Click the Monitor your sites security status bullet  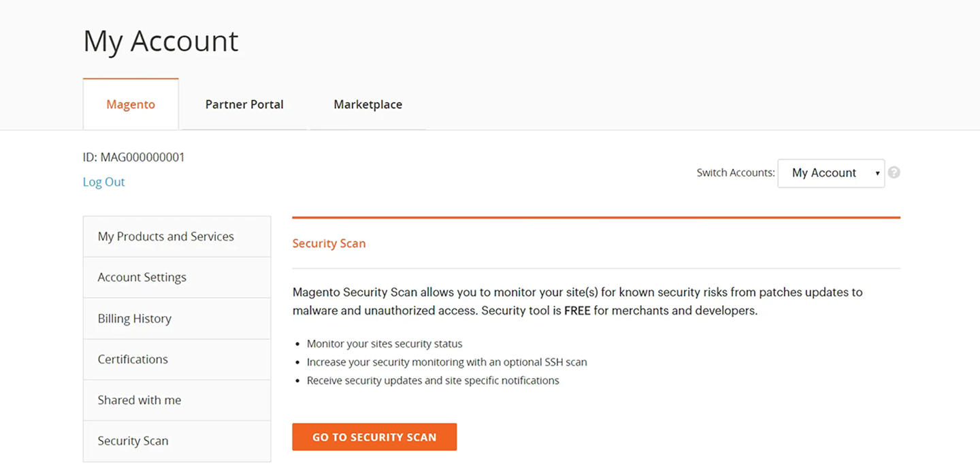tap(385, 344)
